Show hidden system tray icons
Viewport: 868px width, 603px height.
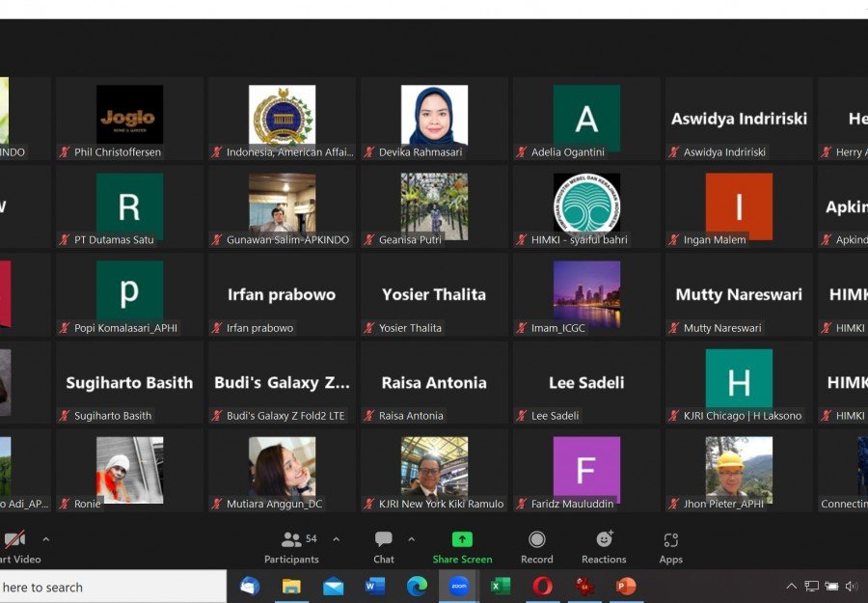[x=792, y=587]
